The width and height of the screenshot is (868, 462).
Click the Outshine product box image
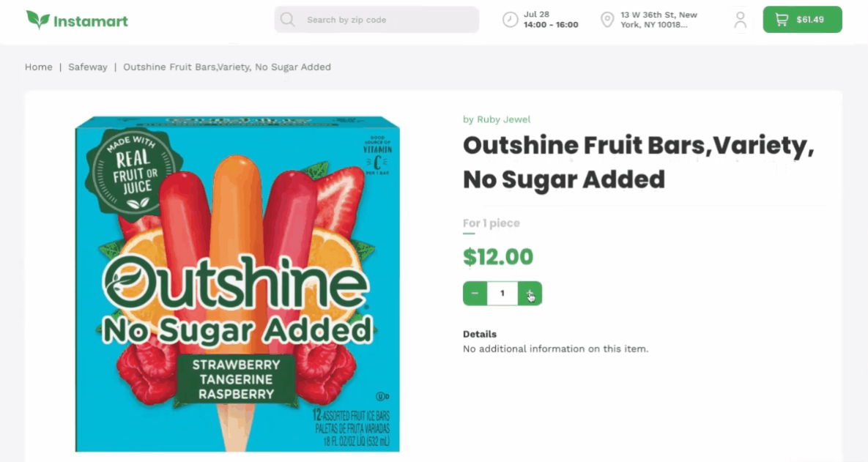tap(237, 284)
